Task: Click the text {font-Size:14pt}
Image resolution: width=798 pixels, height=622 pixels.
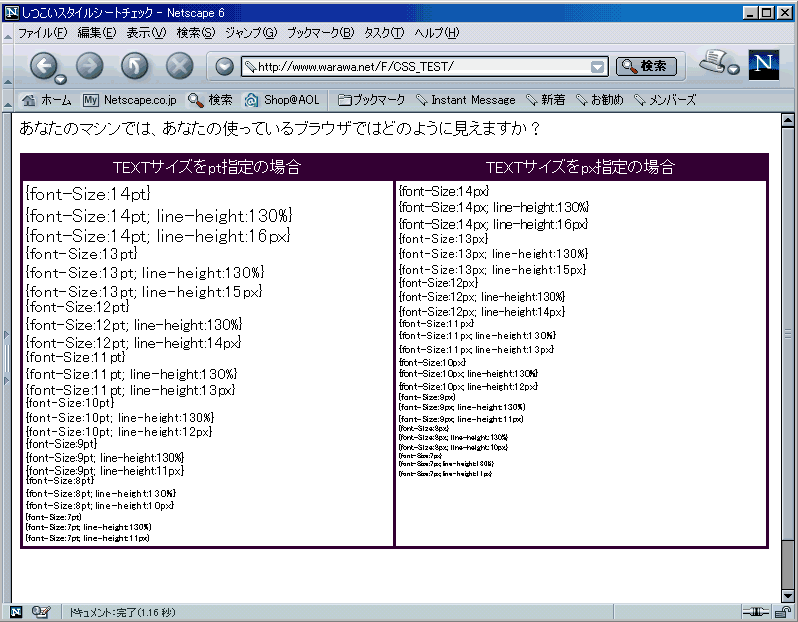Action: pos(88,193)
